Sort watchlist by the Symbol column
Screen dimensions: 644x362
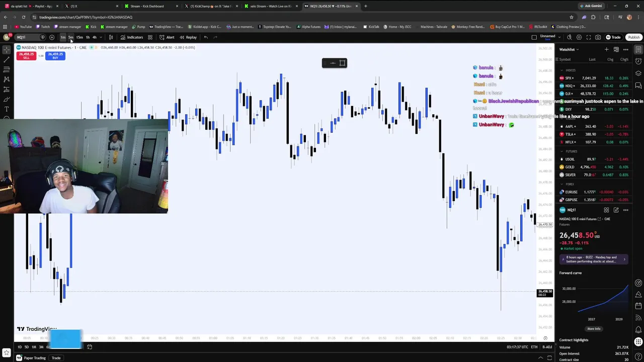pos(565,59)
